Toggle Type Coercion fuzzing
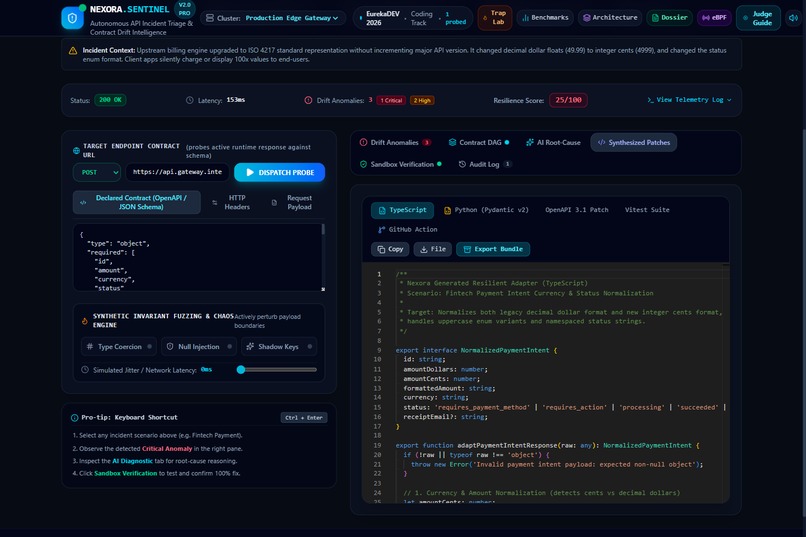Viewport: 806px width, 537px height. click(119, 346)
